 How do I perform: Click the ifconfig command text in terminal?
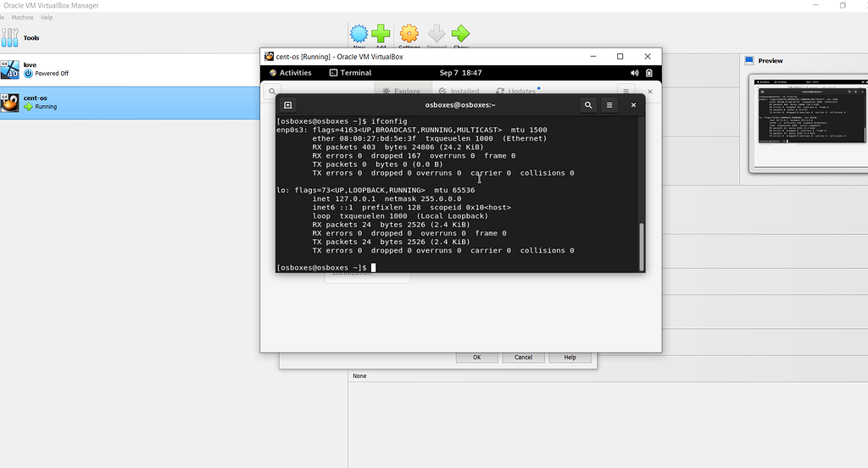389,121
